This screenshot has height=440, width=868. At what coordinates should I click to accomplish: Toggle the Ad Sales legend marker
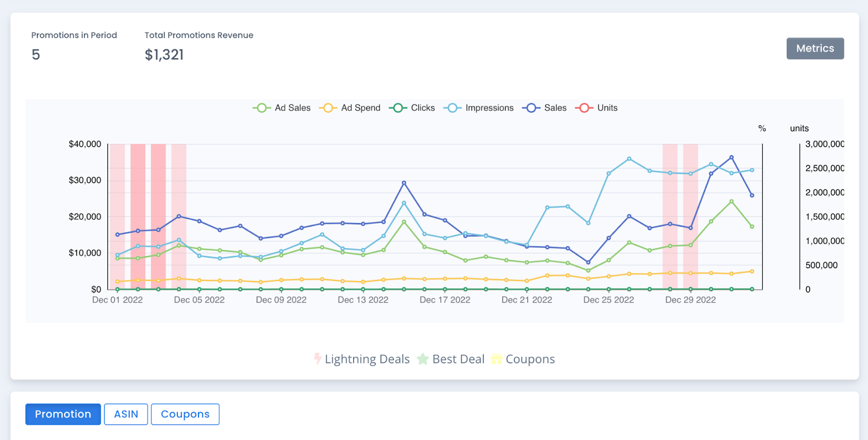261,108
